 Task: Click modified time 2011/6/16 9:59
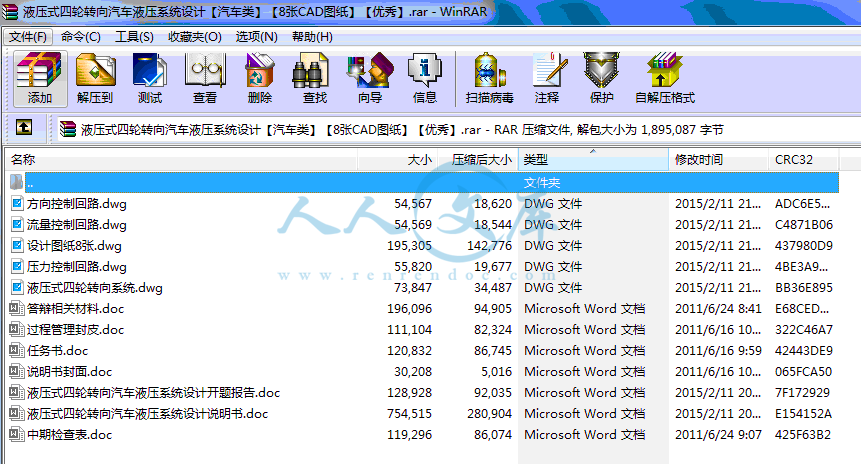tap(718, 350)
